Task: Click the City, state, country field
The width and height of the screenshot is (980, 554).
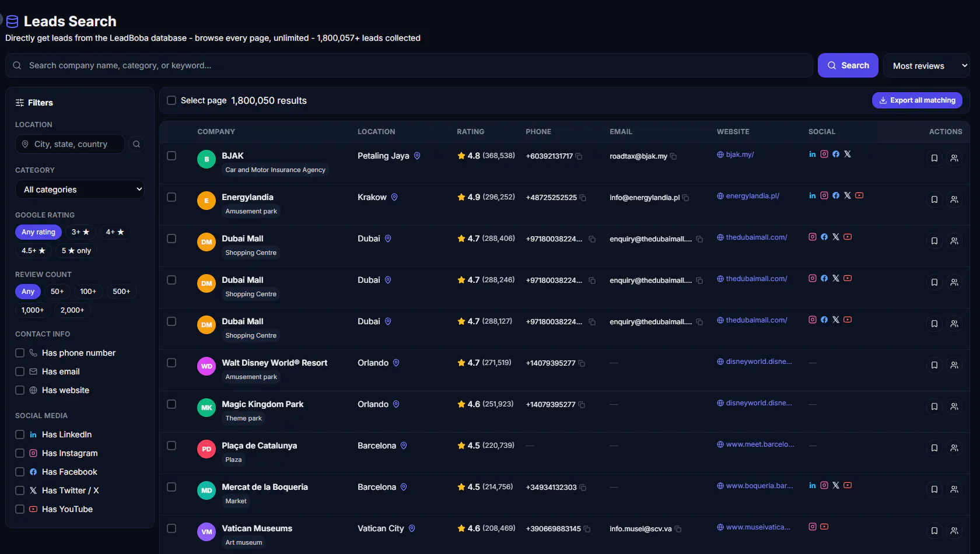Action: [x=70, y=144]
